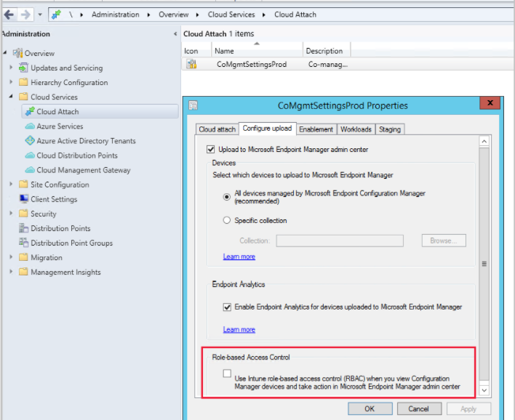Open the Enablement tab

(316, 129)
